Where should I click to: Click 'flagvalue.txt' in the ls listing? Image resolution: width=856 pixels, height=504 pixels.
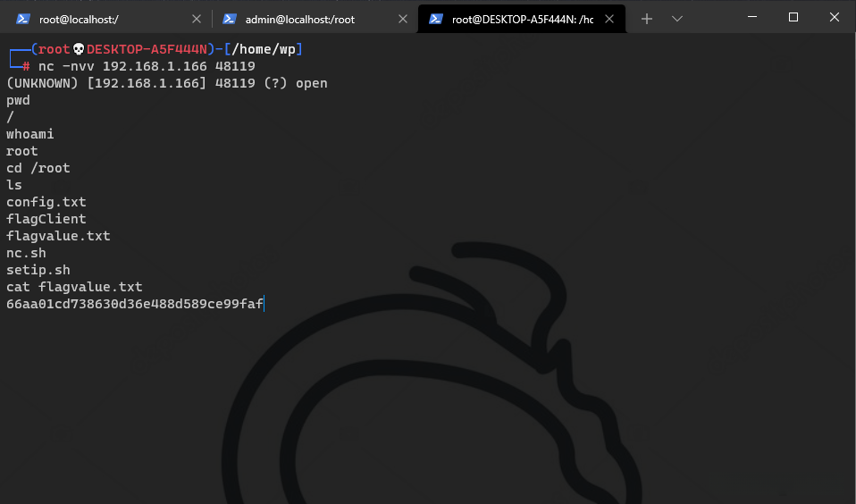pyautogui.click(x=58, y=236)
